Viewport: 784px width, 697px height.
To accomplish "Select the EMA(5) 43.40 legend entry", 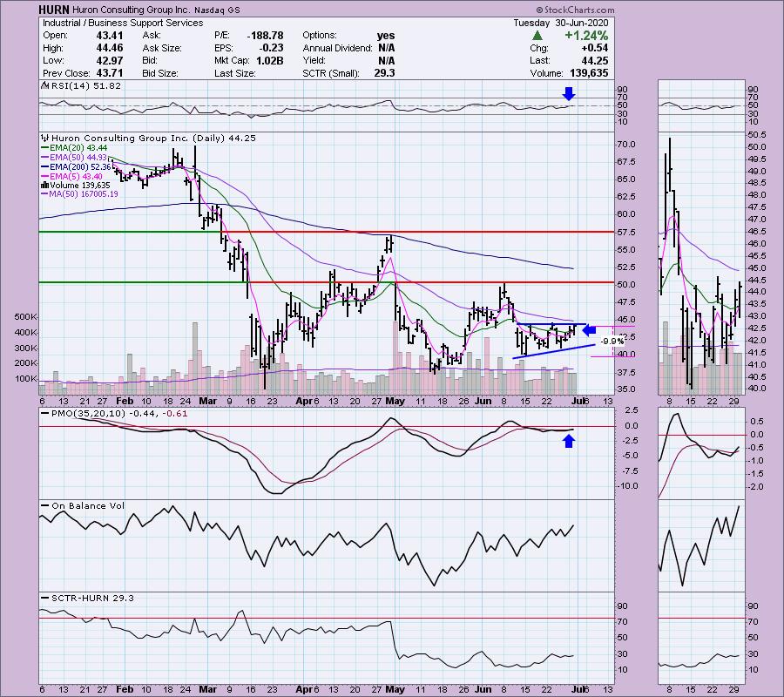I will coord(72,177).
